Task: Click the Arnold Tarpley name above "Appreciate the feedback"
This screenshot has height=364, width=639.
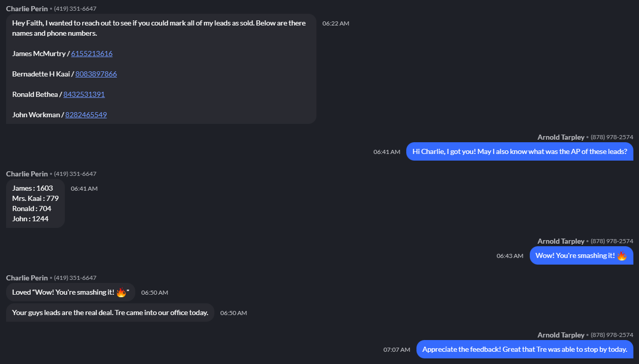Action: pos(560,335)
